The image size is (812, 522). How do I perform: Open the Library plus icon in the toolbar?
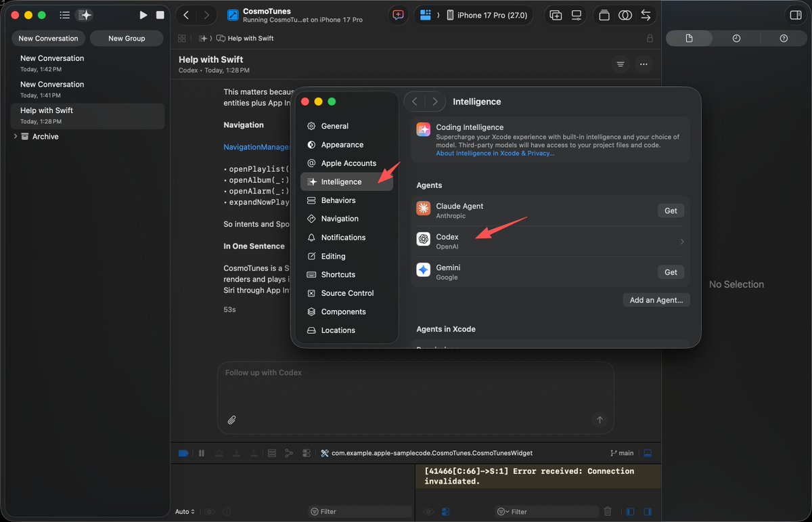[x=556, y=15]
